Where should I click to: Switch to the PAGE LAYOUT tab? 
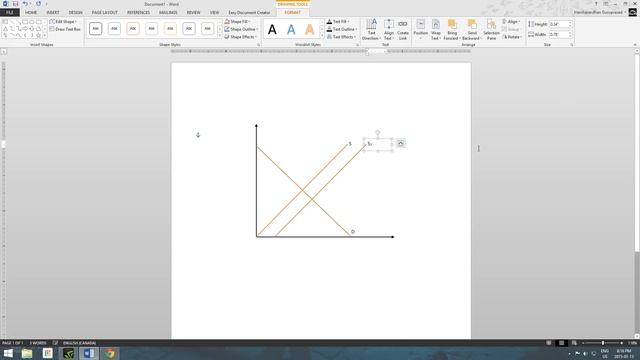tap(104, 12)
